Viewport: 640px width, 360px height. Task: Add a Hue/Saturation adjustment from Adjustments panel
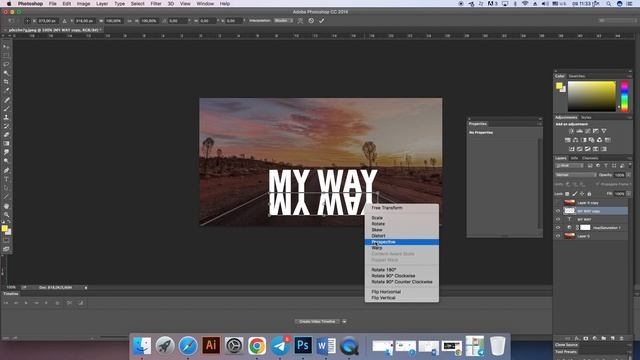pyautogui.click(x=568, y=140)
